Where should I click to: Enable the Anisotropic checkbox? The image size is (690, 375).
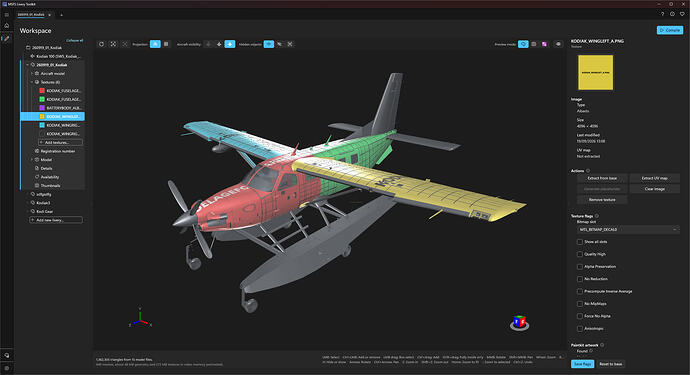coord(580,328)
